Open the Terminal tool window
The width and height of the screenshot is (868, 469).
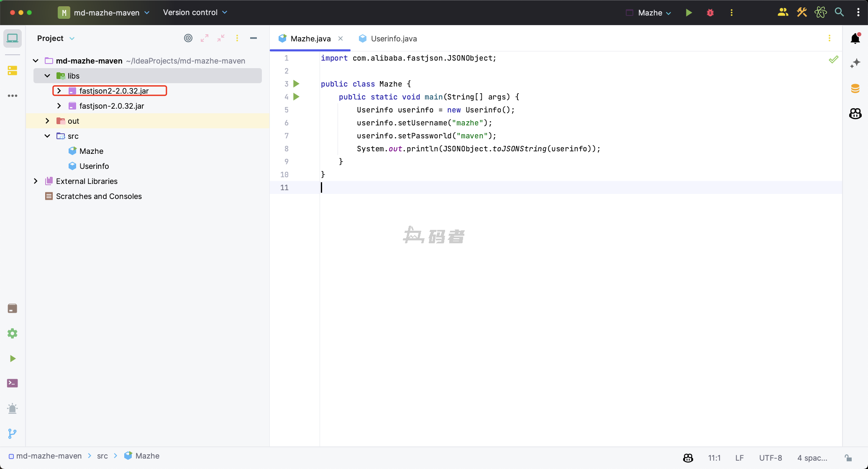[x=13, y=383]
